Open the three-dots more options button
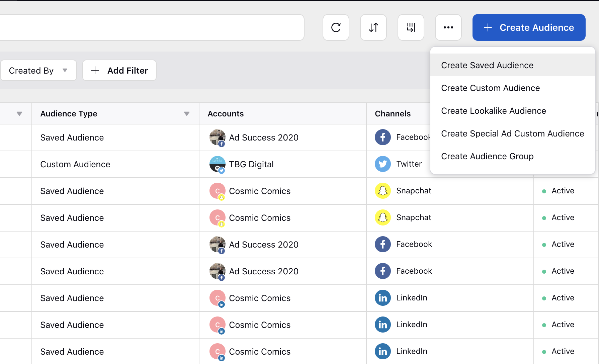Image resolution: width=599 pixels, height=364 pixels. 448,27
